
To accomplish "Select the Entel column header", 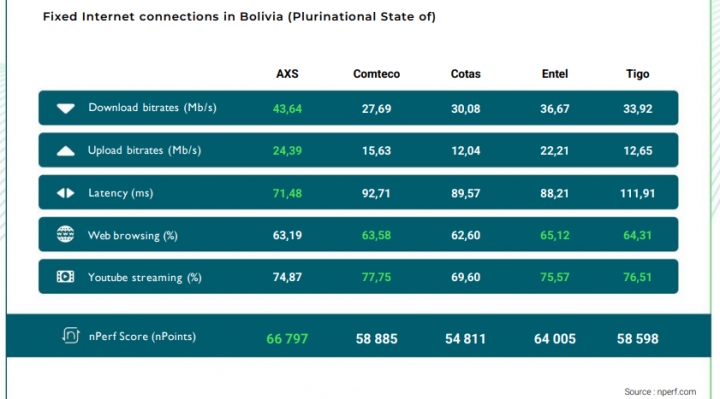I will (x=555, y=74).
